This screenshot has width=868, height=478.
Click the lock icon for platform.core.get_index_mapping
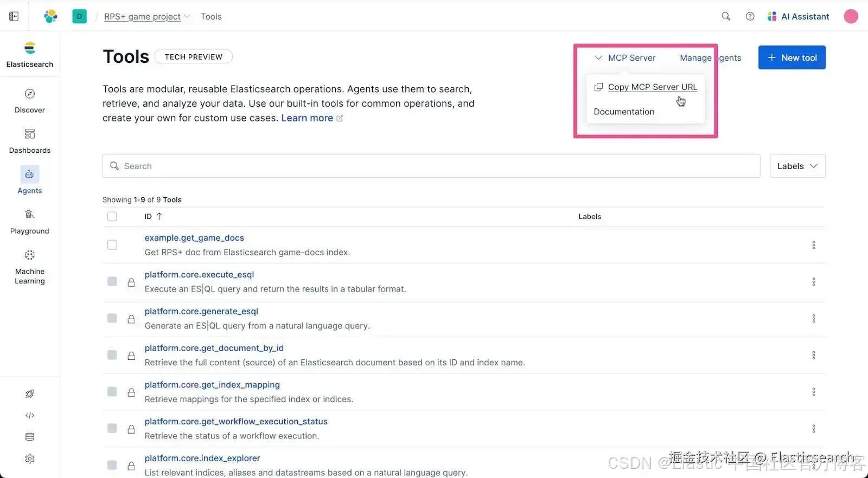(131, 392)
